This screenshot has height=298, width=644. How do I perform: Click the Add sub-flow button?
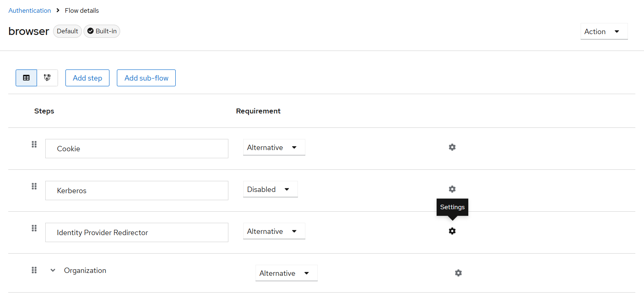146,78
